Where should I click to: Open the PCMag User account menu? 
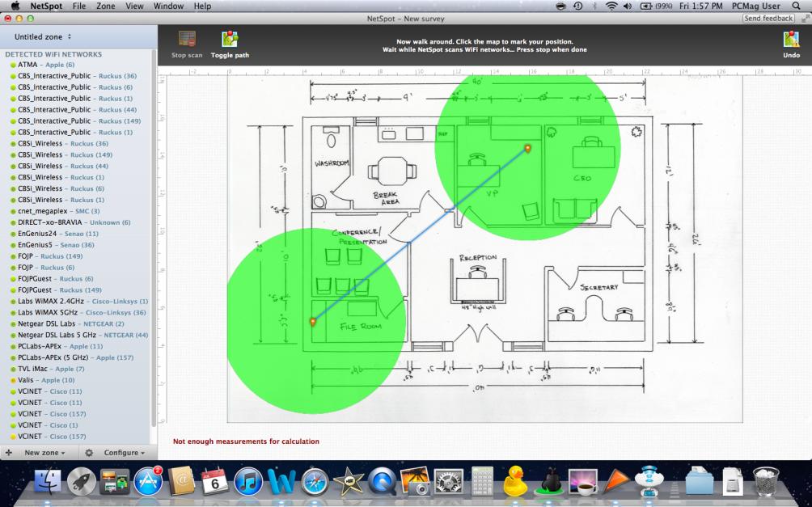point(755,6)
